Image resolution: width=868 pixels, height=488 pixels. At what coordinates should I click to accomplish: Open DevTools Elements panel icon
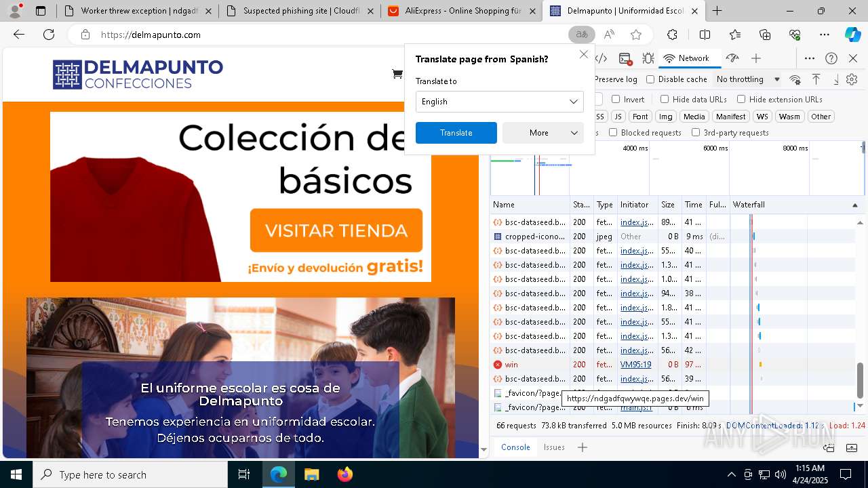(601, 58)
